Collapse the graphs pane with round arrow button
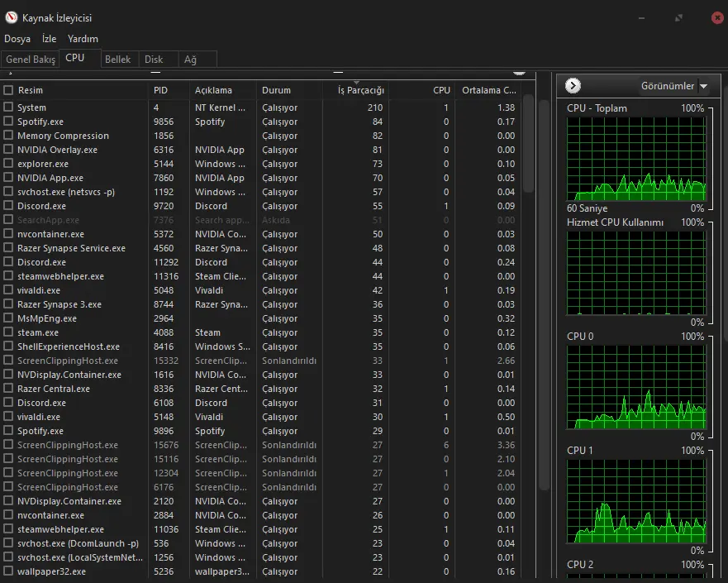 click(x=573, y=85)
